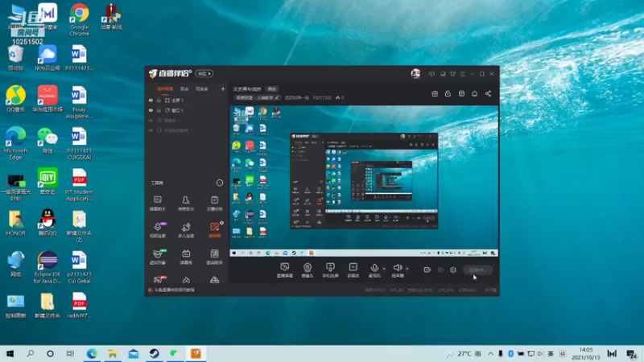This screenshot has height=362, width=644.
Task: Click the mini-window icon beside the shirt icon
Action: coord(443,74)
